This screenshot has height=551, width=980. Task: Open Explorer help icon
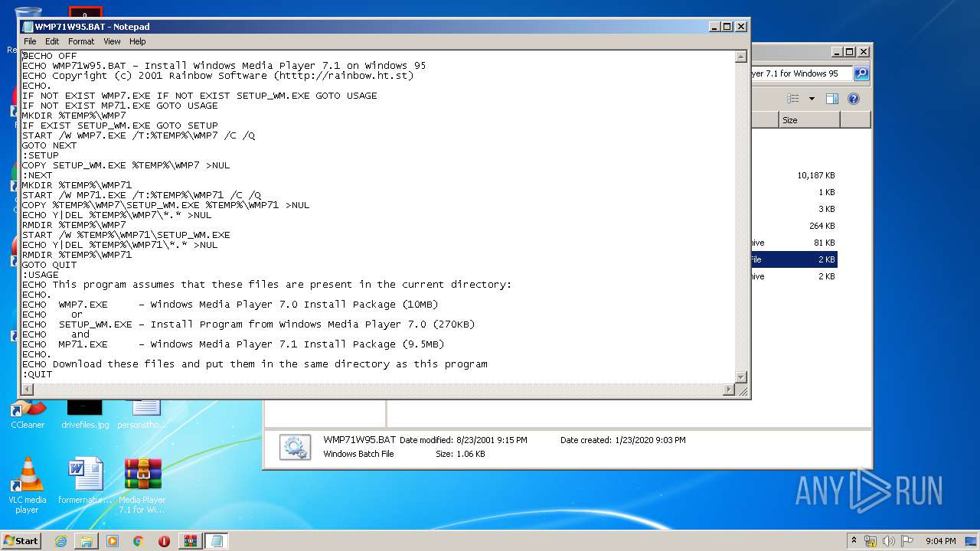click(x=854, y=99)
